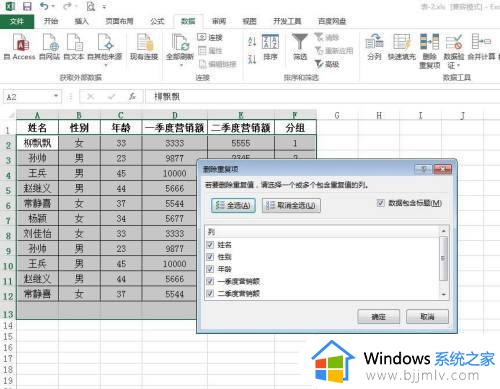This screenshot has width=500, height=389.
Task: Expand the Name Box dropdown arrow
Action: [x=56, y=96]
